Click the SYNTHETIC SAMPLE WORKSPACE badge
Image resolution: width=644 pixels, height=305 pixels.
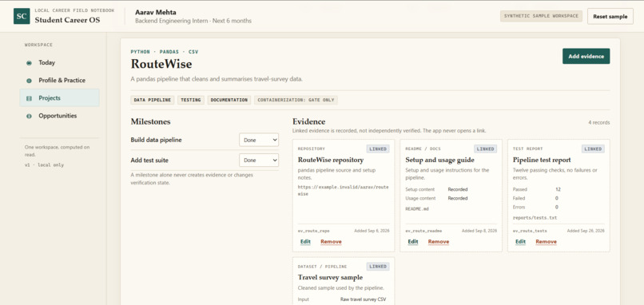coord(541,16)
